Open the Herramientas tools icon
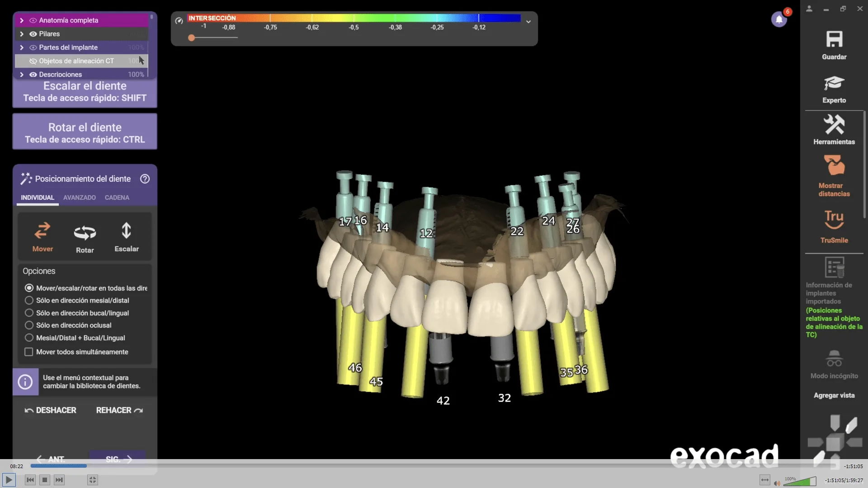This screenshot has height=488, width=868. 834,124
